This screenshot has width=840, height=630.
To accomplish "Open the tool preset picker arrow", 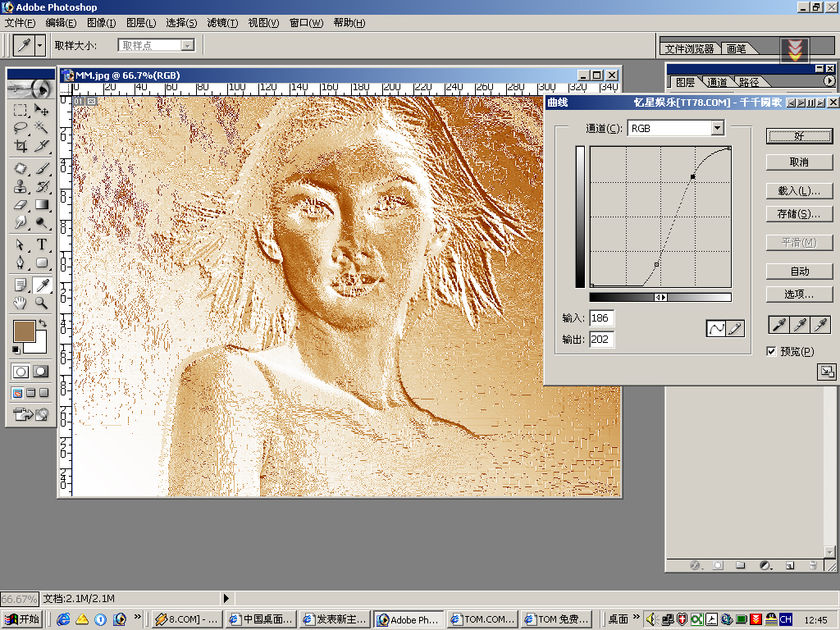I will pyautogui.click(x=39, y=46).
